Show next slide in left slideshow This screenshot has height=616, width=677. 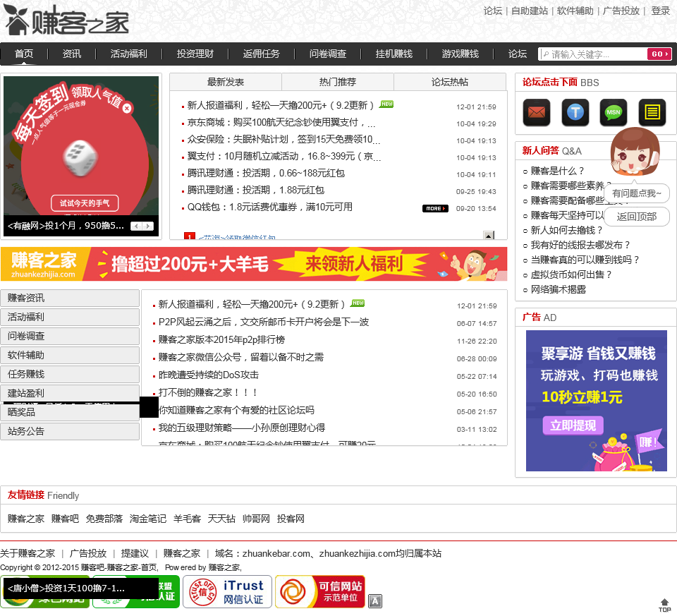coord(147,226)
